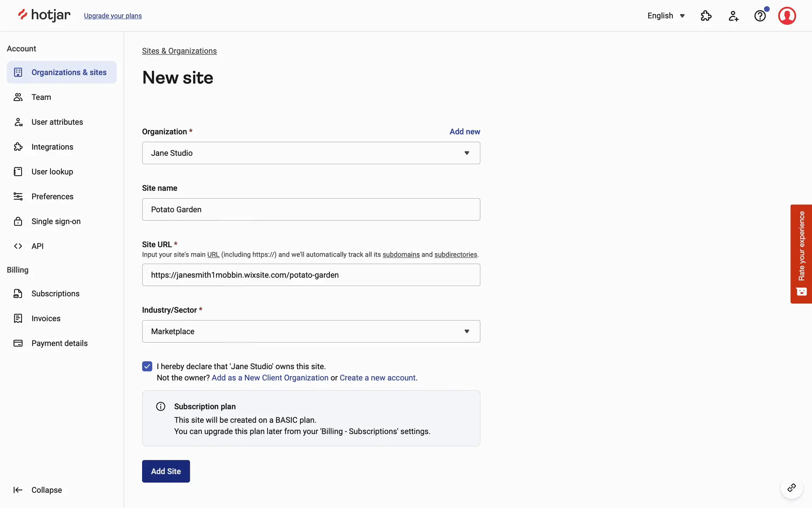Image resolution: width=812 pixels, height=508 pixels.
Task: Click the Hotjar logo
Action: 44,15
